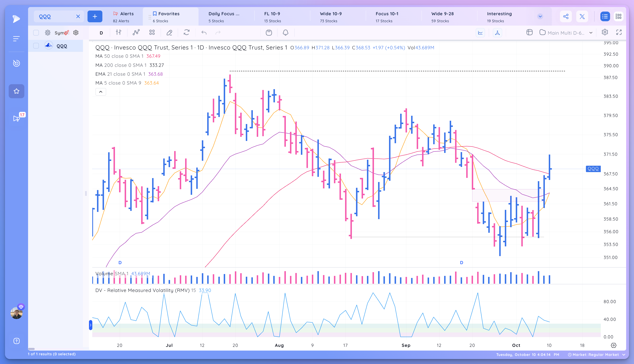This screenshot has height=364, width=634.
Task: Toggle the select-all checkbox in watchlist header
Action: coord(36,33)
